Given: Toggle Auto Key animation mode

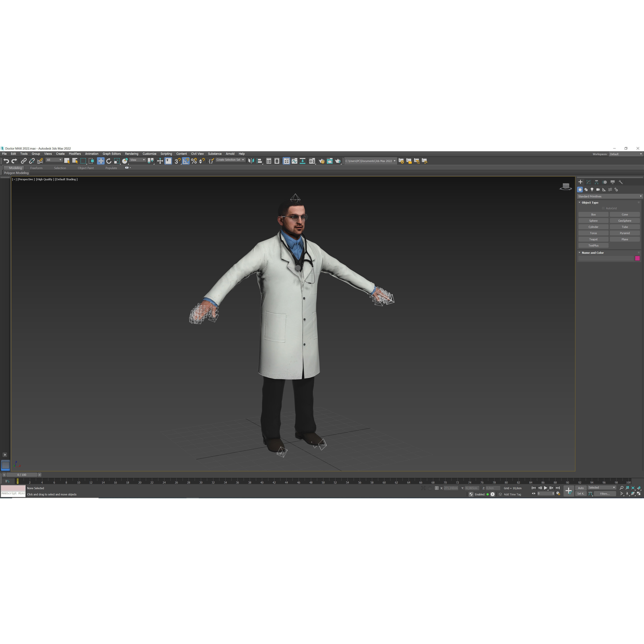Looking at the screenshot, I should 581,488.
